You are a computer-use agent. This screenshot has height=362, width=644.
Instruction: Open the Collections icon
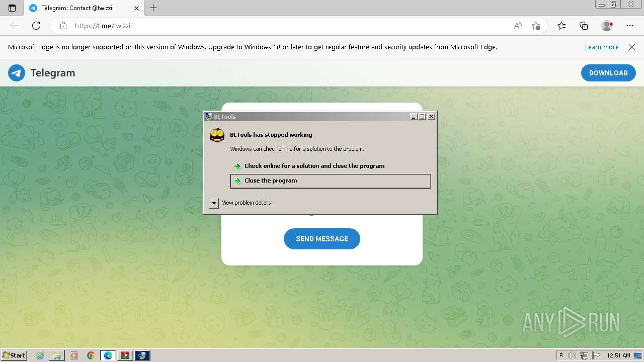pos(584,26)
